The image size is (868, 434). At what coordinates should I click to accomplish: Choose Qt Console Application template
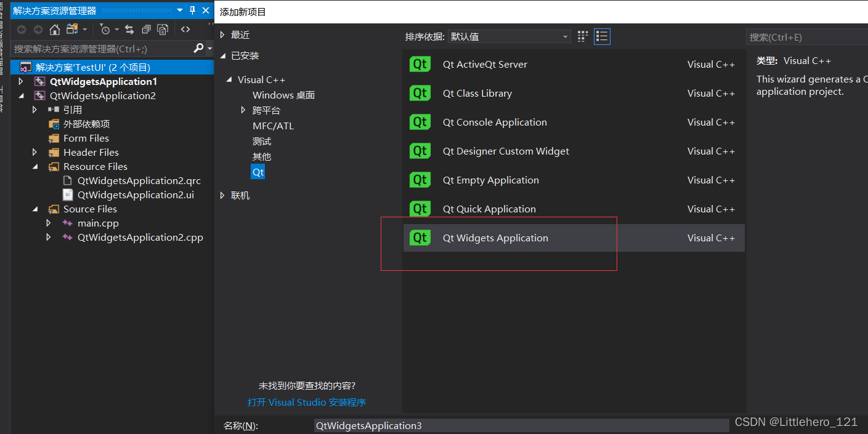tap(574, 122)
